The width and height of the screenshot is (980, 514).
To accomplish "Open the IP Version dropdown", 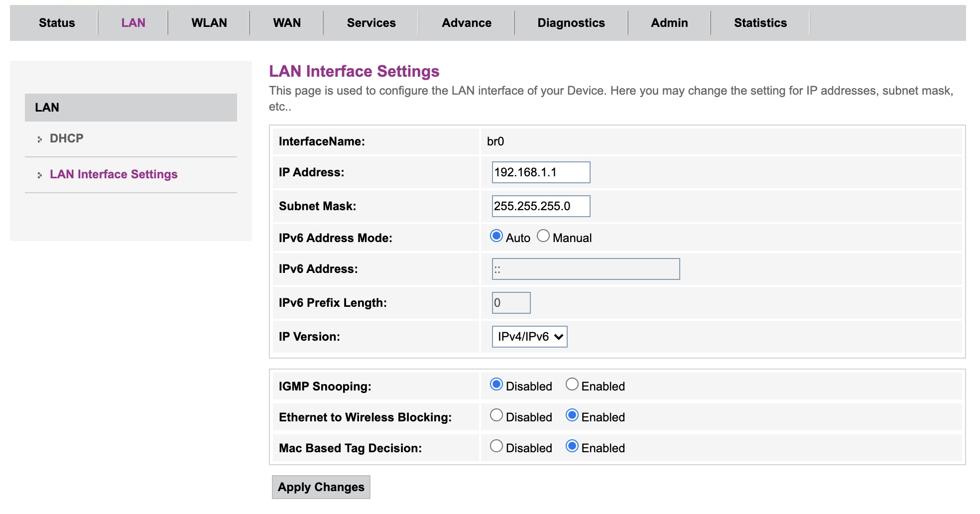I will click(529, 336).
